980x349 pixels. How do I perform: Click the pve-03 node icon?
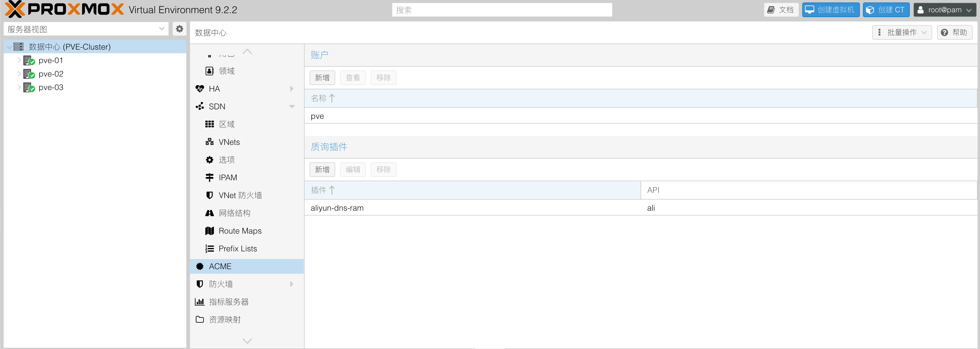tap(29, 88)
